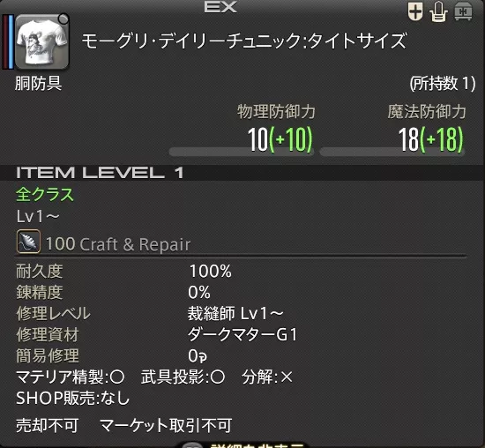Image resolution: width=485 pixels, height=448 pixels.
Task: Click the Craft & Repair needle icon
Action: (x=28, y=242)
